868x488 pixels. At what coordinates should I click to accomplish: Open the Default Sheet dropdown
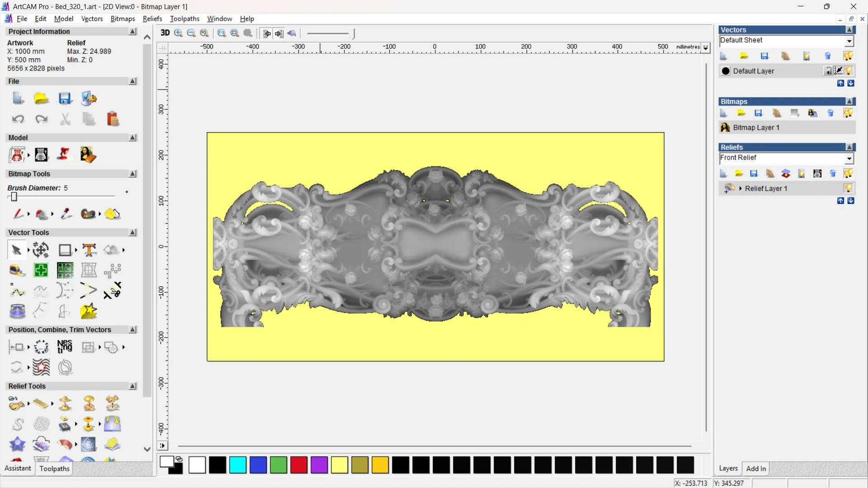[849, 41]
